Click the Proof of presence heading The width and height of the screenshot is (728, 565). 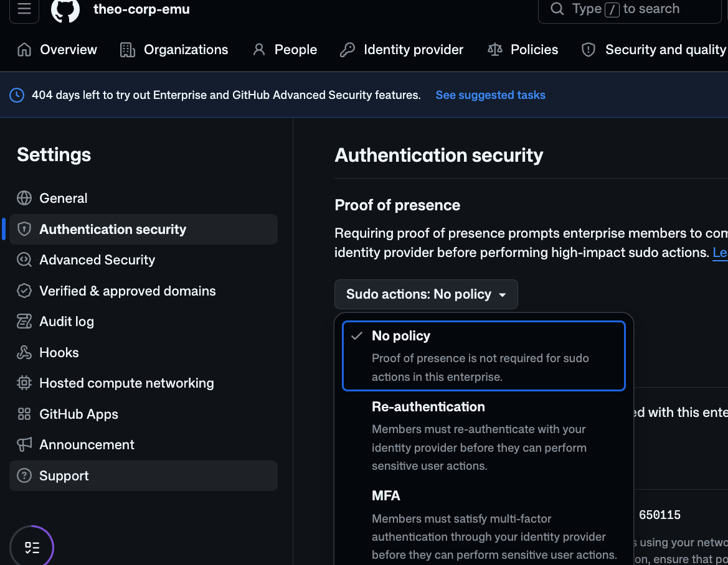(397, 205)
